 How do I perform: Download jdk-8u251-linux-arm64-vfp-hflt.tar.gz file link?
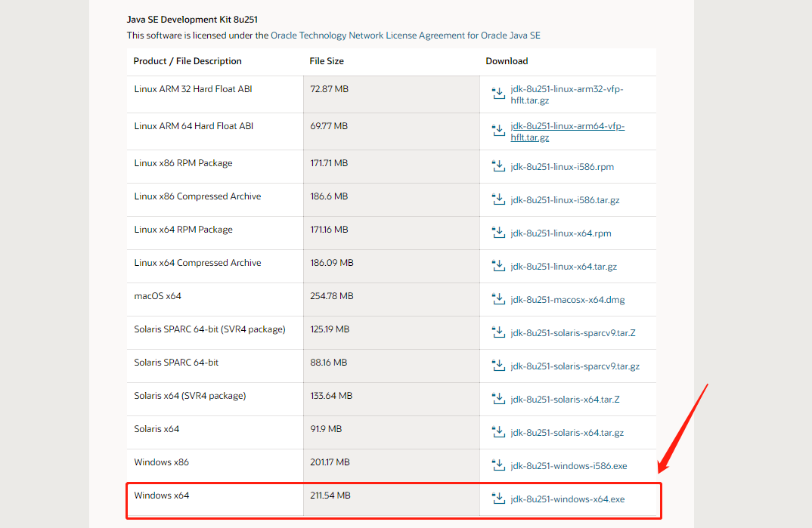pos(568,132)
